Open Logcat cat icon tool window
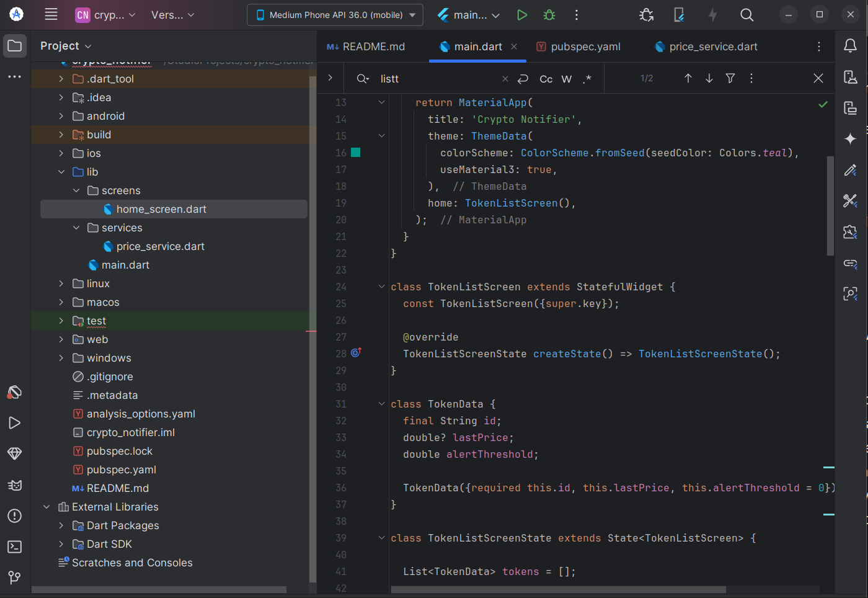The width and height of the screenshot is (868, 598). [15, 484]
